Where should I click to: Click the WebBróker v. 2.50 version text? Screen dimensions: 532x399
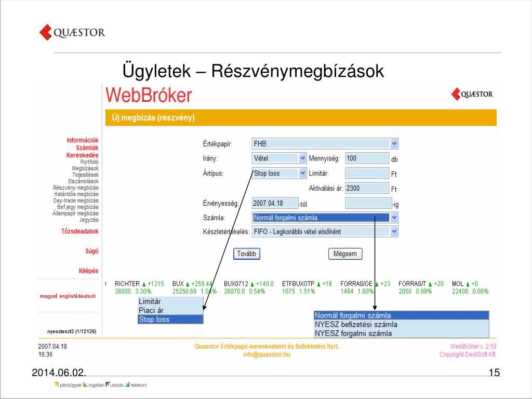tap(473, 347)
